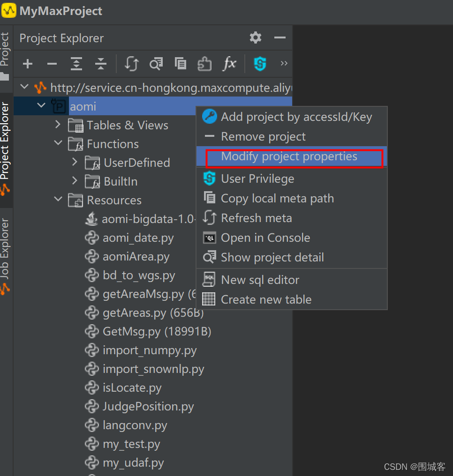This screenshot has width=453, height=476.
Task: Select bd_to_wgs.py resource
Action: click(x=139, y=275)
